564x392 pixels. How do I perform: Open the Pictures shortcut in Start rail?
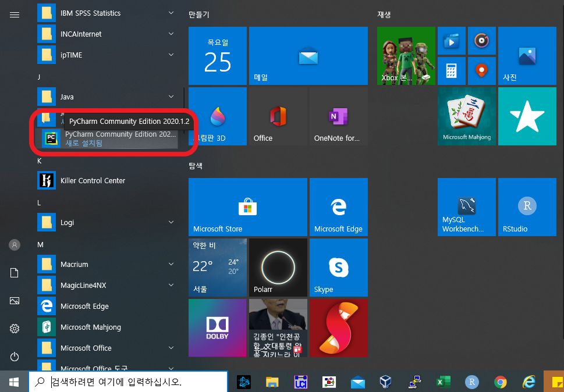tap(15, 301)
